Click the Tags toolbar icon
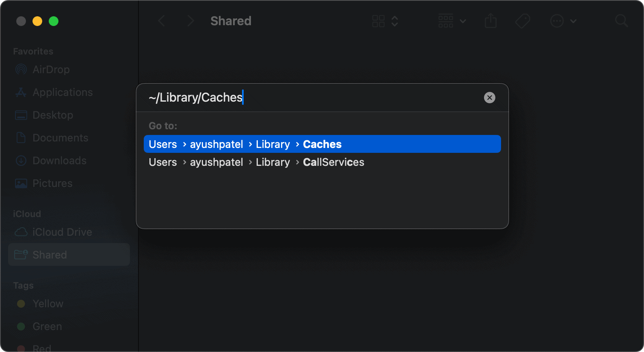Screen dimensions: 644x352 [523, 21]
